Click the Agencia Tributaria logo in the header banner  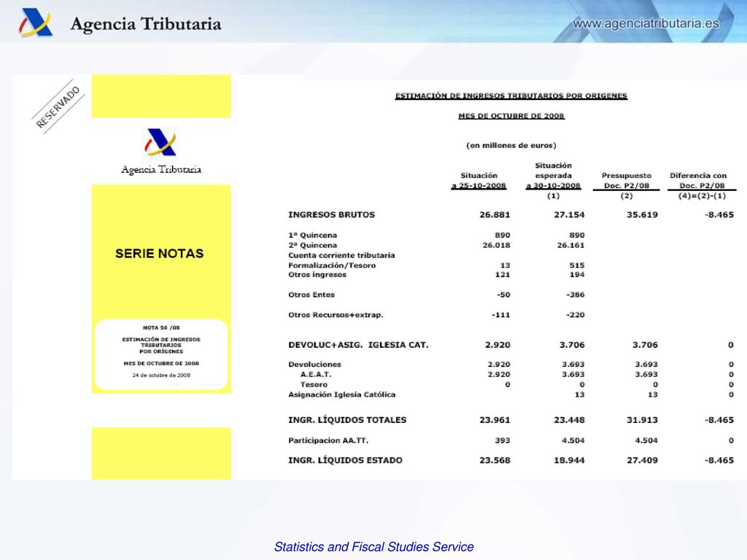pyautogui.click(x=36, y=23)
